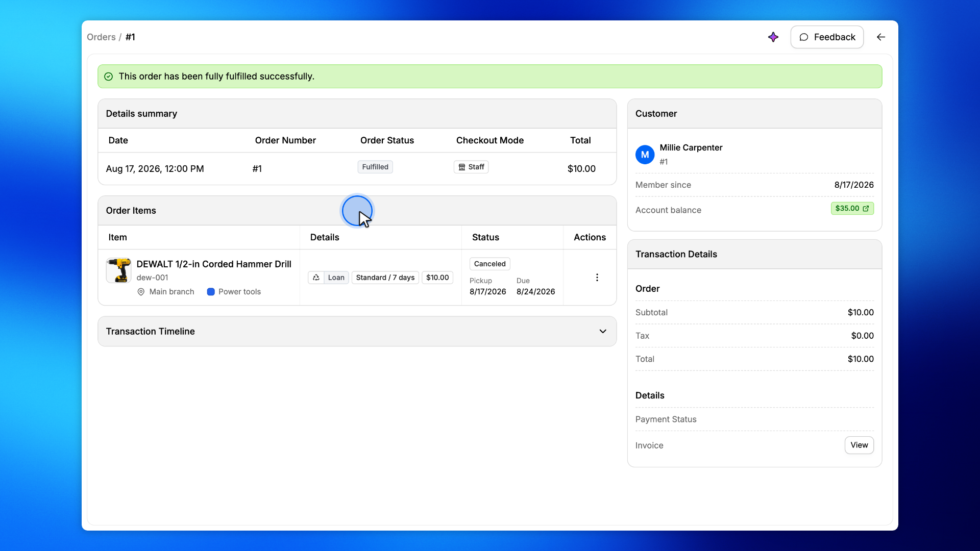
Task: Click the Transaction Timeline heading
Action: (x=151, y=332)
